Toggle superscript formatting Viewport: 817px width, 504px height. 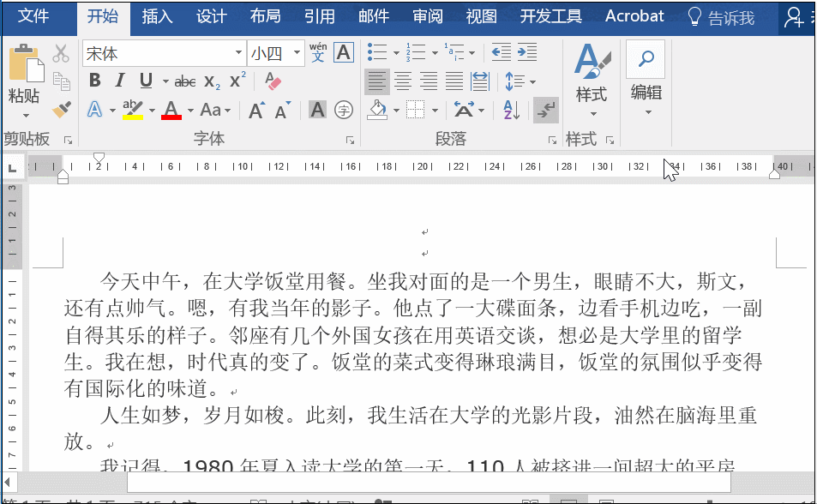coord(237,81)
